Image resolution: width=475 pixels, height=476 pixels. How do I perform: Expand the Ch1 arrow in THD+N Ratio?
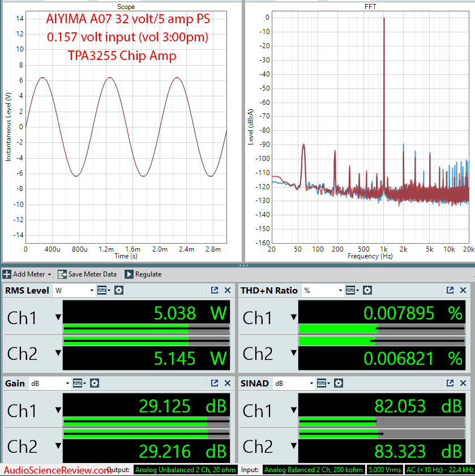294,317
